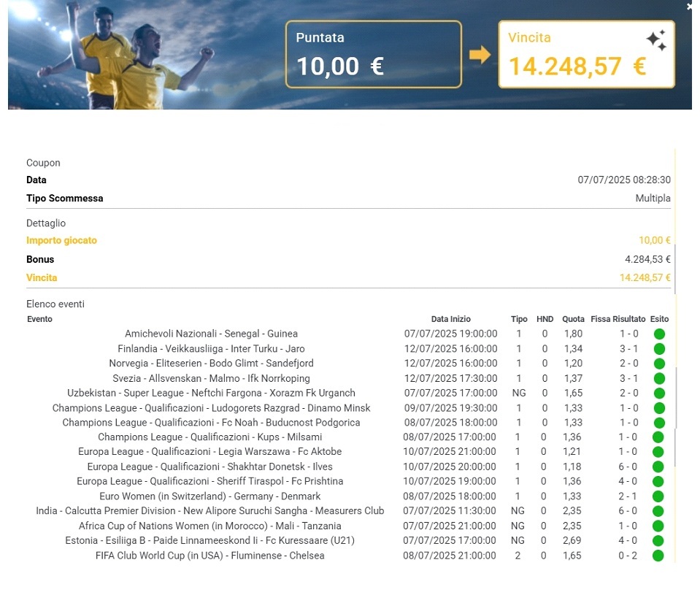
Task: Click the green outcome dot for Mali - Tanzania
Action: [658, 526]
